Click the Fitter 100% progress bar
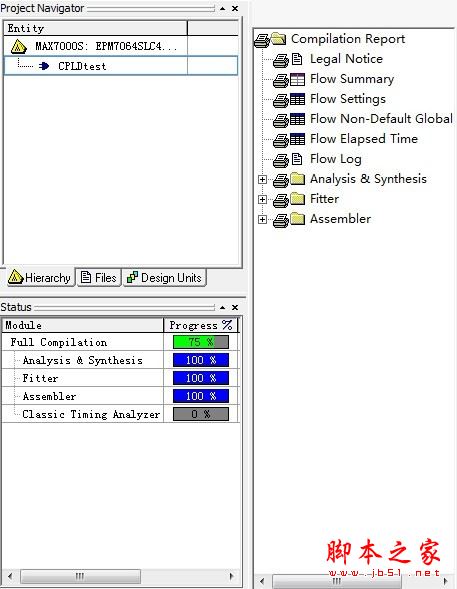Screen dimensions: 457x589 (x=201, y=378)
